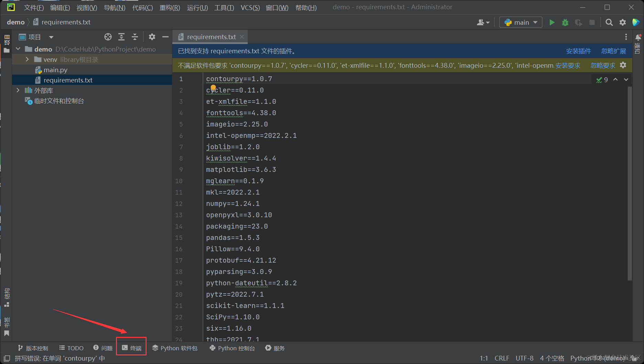Open the 版本控制 tool window
644x364 pixels.
coord(33,348)
